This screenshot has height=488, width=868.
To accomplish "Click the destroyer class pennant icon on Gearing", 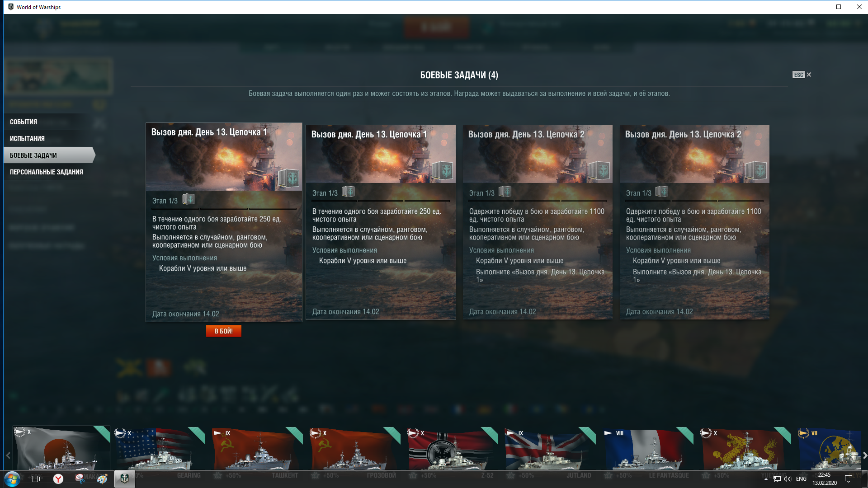I will (120, 433).
